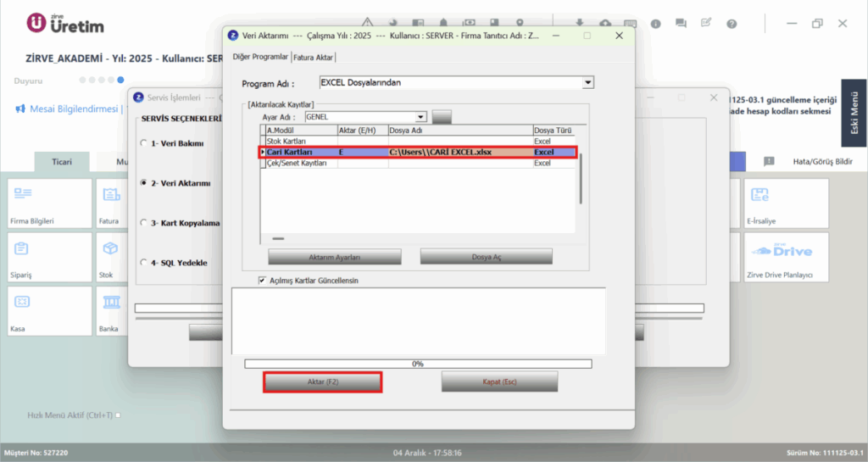
Task: Open the Kasa module tile
Action: tap(50, 311)
